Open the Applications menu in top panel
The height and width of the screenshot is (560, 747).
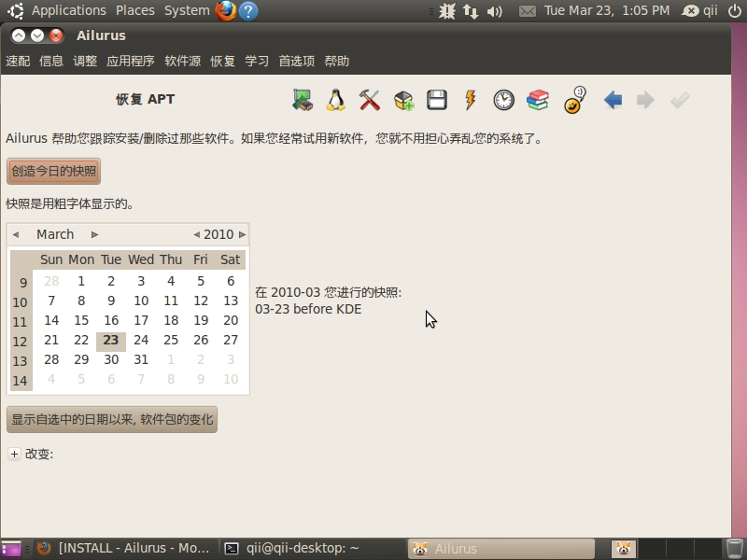(x=68, y=10)
